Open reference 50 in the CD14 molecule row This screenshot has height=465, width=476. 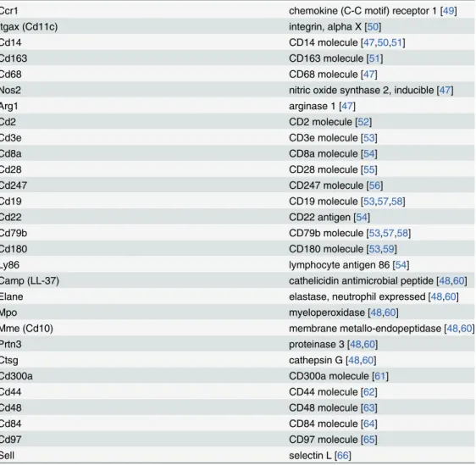point(383,42)
